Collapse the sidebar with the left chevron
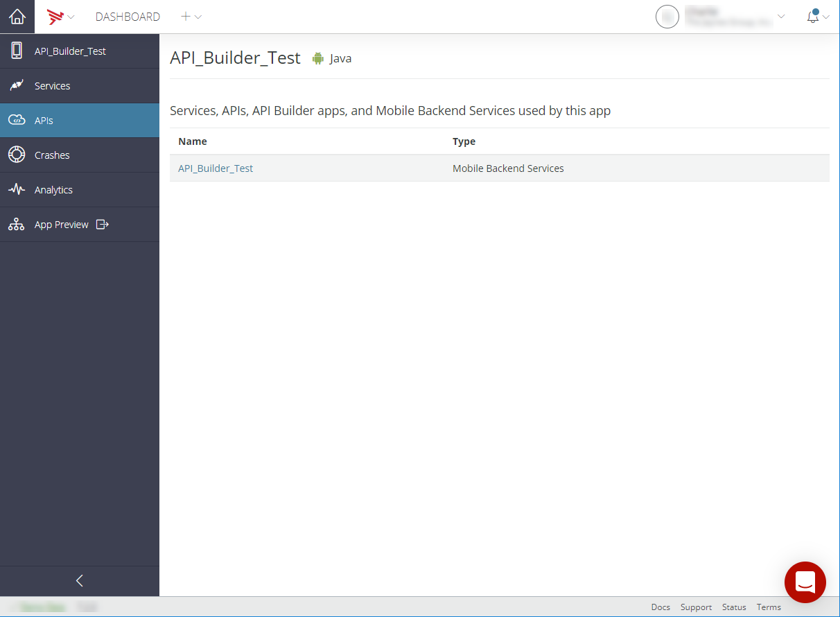This screenshot has height=617, width=840. click(x=79, y=580)
